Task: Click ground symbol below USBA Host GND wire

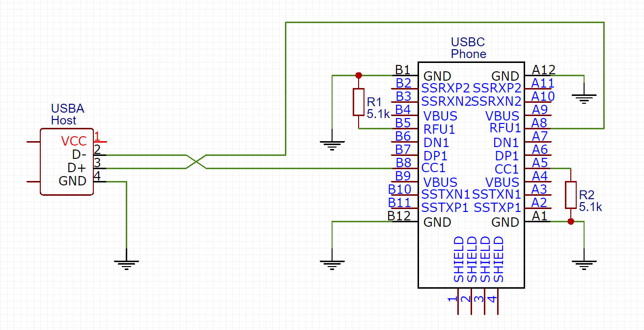Action: point(127,265)
